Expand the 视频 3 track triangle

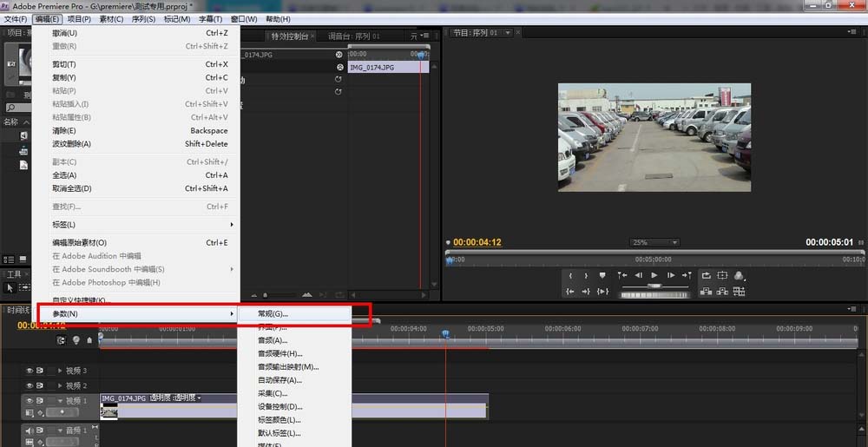pyautogui.click(x=60, y=371)
